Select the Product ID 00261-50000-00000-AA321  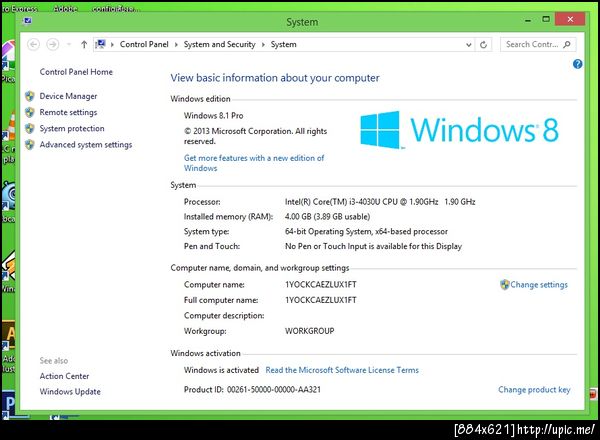252,389
